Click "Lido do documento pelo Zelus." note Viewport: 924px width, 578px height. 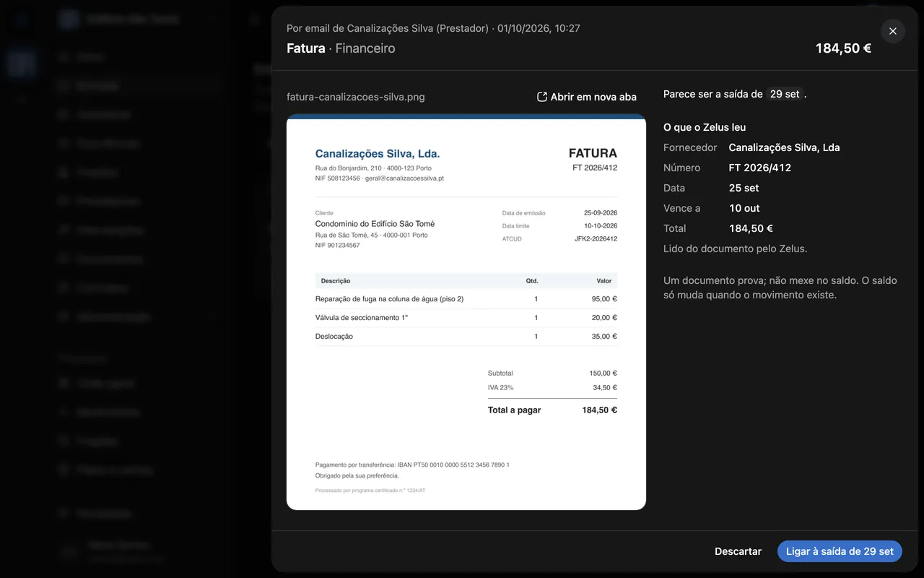[x=735, y=249]
